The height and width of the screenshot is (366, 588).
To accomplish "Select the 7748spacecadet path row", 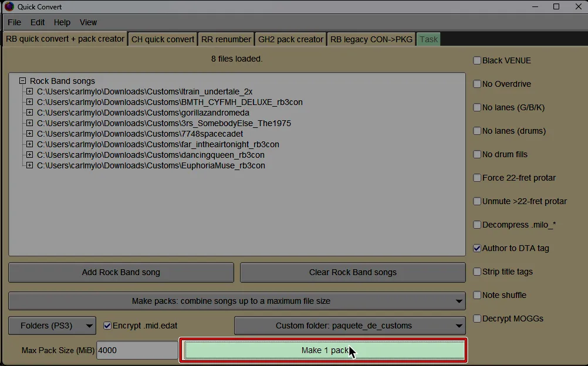I will coord(140,134).
